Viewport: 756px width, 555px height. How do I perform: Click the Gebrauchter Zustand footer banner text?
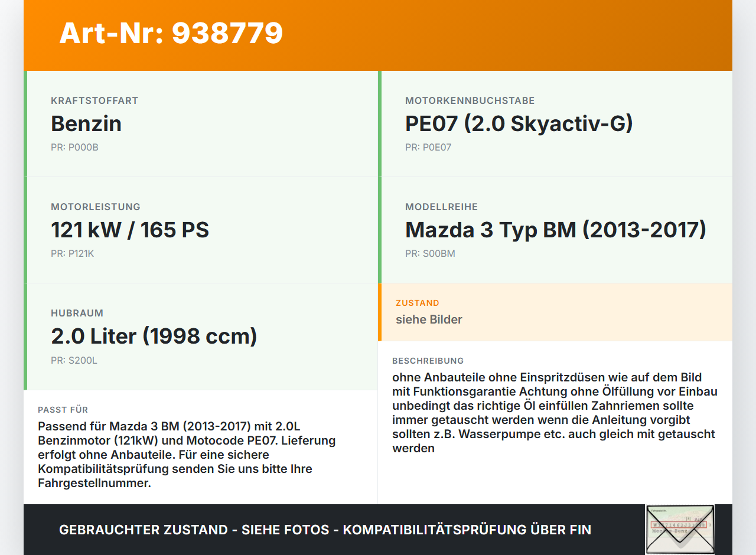(x=325, y=530)
